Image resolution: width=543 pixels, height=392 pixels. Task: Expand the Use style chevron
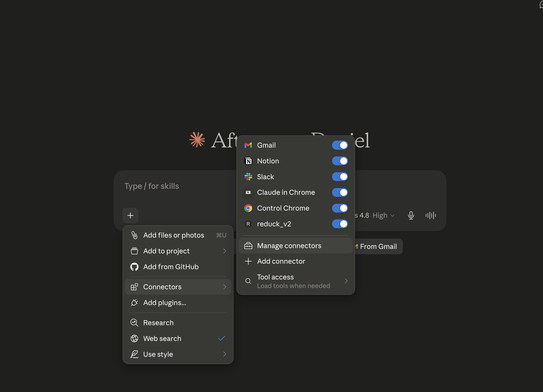click(224, 354)
